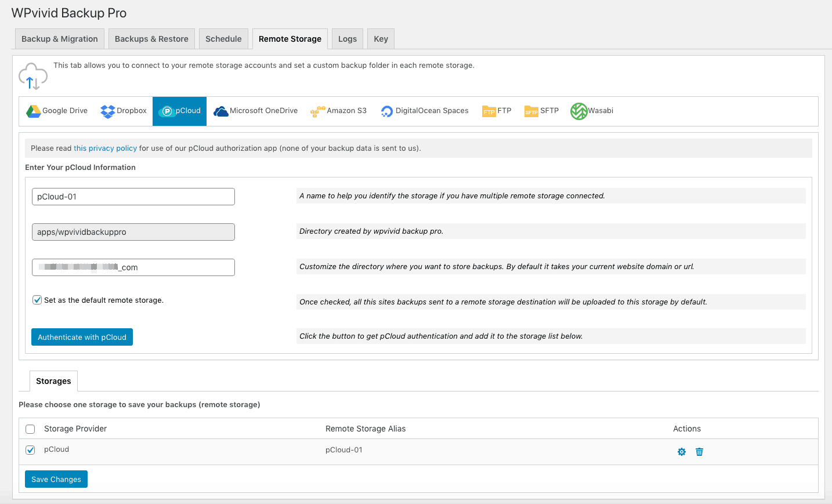Select the pCloud storage provider
Screen dimensions: 832x504
coord(180,111)
